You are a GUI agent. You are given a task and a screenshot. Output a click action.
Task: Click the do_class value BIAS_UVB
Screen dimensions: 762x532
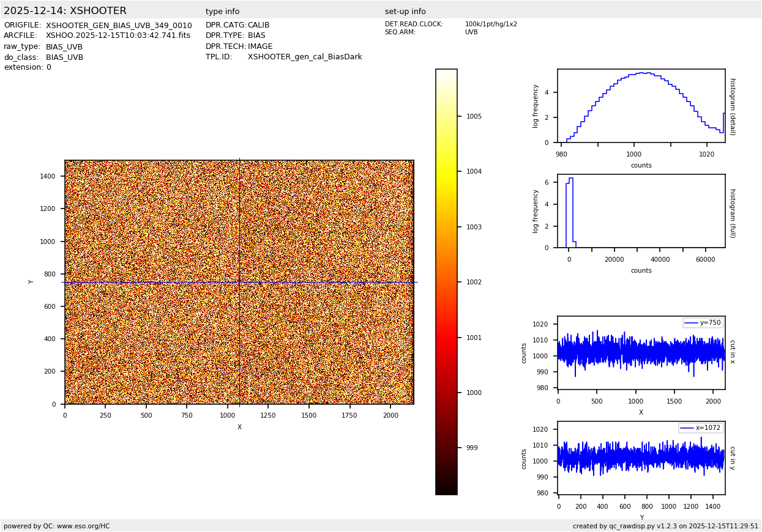(x=64, y=57)
